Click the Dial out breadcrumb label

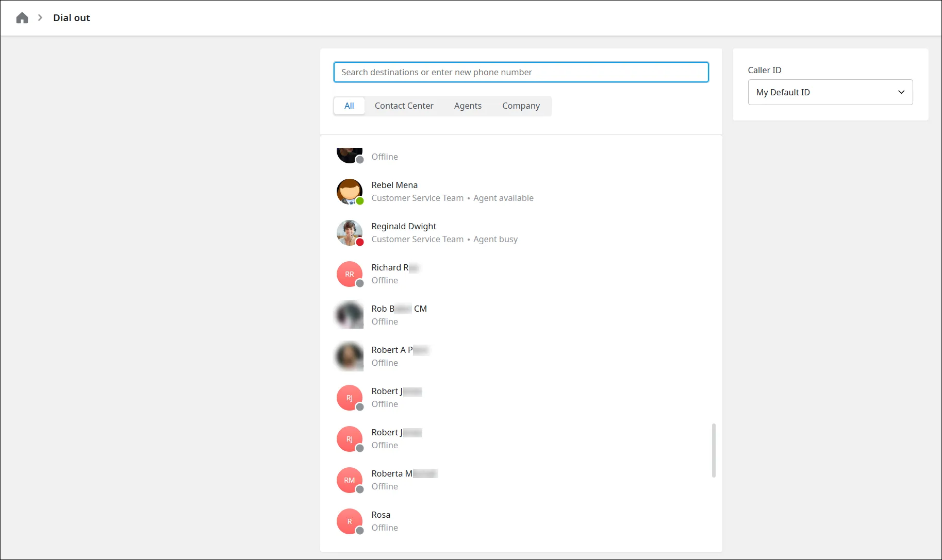click(x=72, y=18)
